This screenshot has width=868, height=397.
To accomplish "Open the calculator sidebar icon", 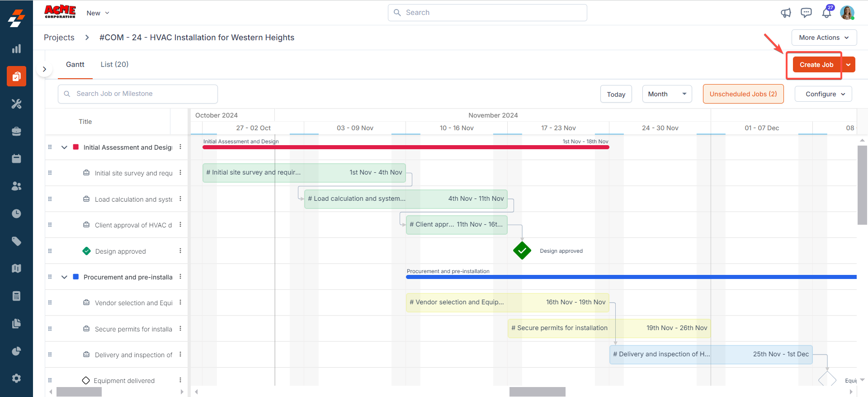I will click(16, 296).
